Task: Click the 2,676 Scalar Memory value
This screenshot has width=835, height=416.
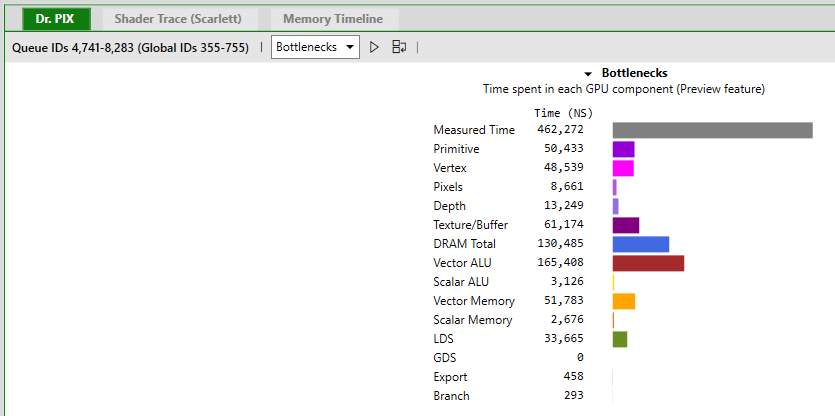Action: coord(567,320)
